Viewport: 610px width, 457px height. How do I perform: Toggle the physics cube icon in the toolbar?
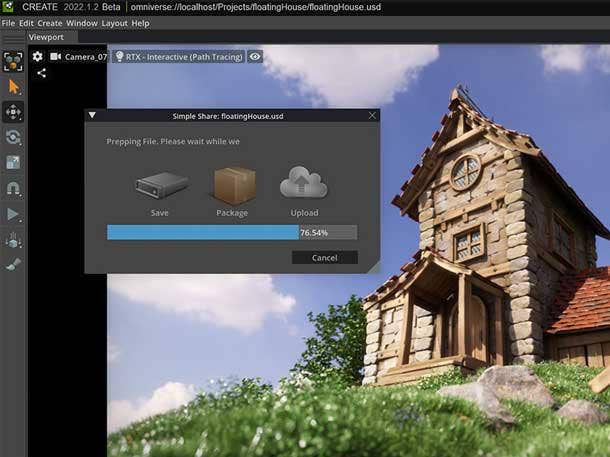(x=13, y=240)
